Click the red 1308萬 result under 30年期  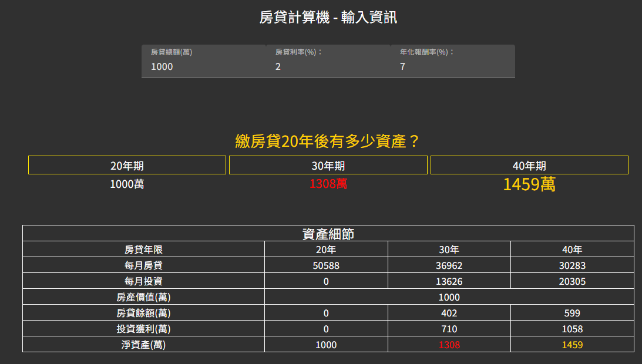328,184
